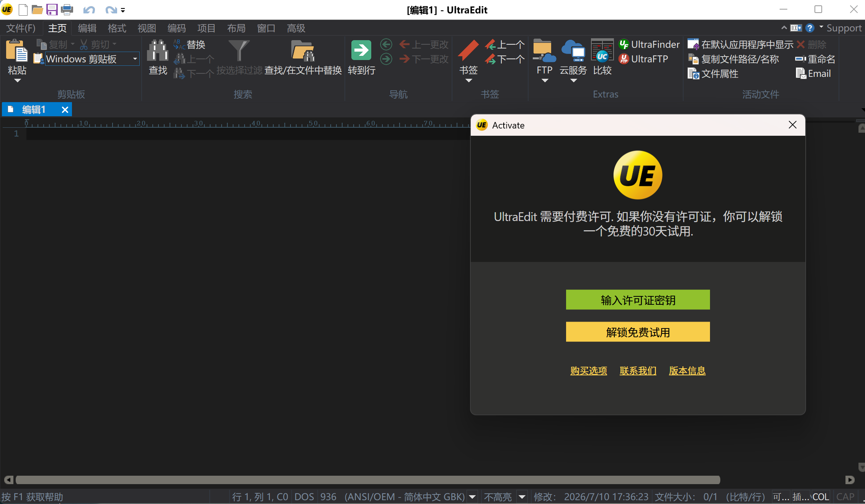The image size is (865, 504).
Task: Launch the 比较 UltraCompare icon
Action: coord(602,50)
